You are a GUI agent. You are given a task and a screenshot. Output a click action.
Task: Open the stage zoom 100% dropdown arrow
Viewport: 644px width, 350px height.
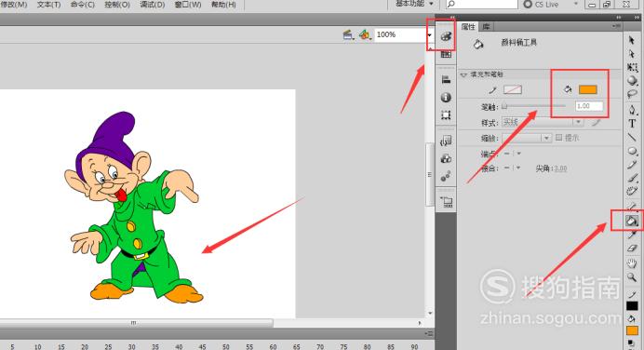click(429, 35)
